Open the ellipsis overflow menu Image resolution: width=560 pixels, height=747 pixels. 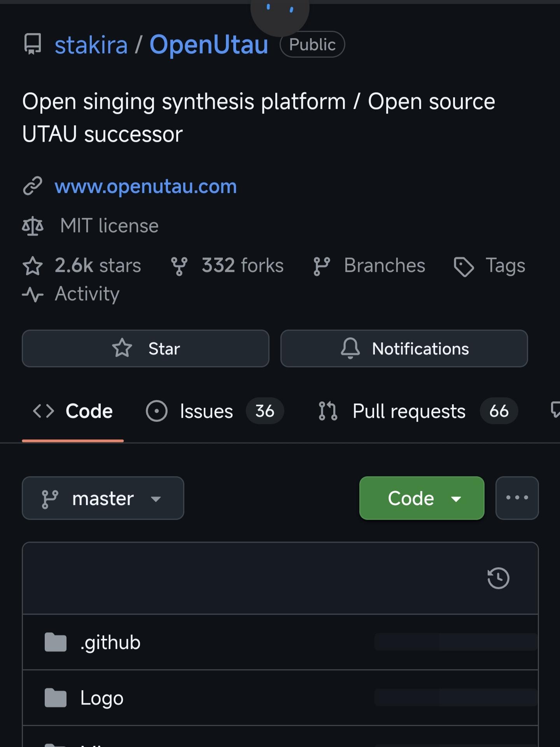(x=517, y=498)
